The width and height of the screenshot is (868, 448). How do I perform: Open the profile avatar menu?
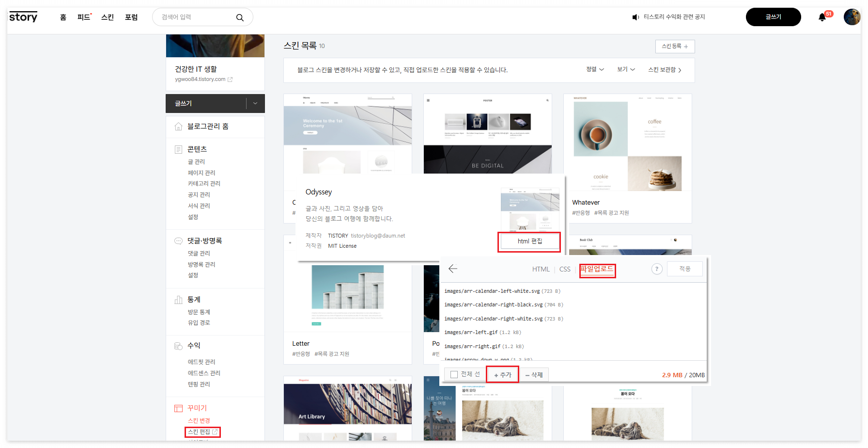[852, 17]
